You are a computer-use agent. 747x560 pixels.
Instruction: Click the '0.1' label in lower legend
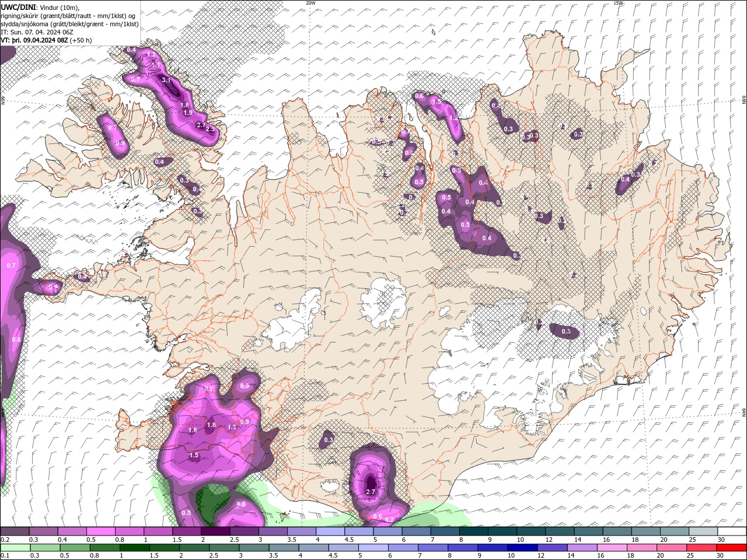point(5,555)
